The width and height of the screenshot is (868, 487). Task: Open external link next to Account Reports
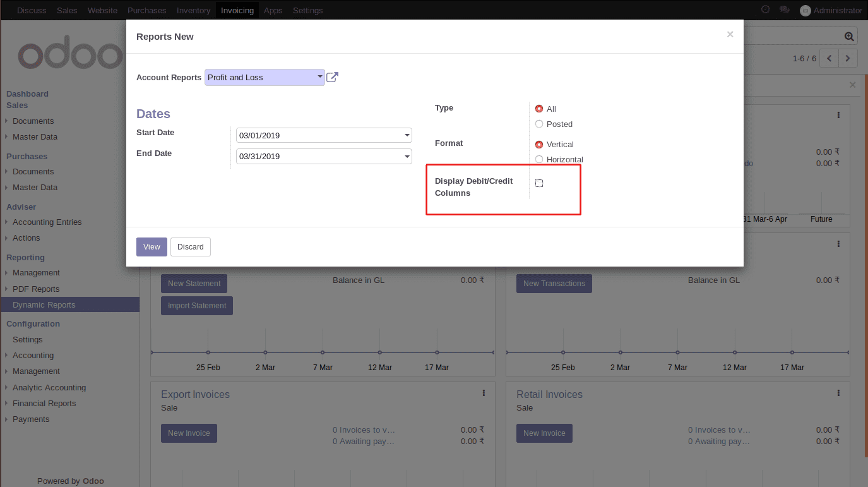click(x=332, y=78)
